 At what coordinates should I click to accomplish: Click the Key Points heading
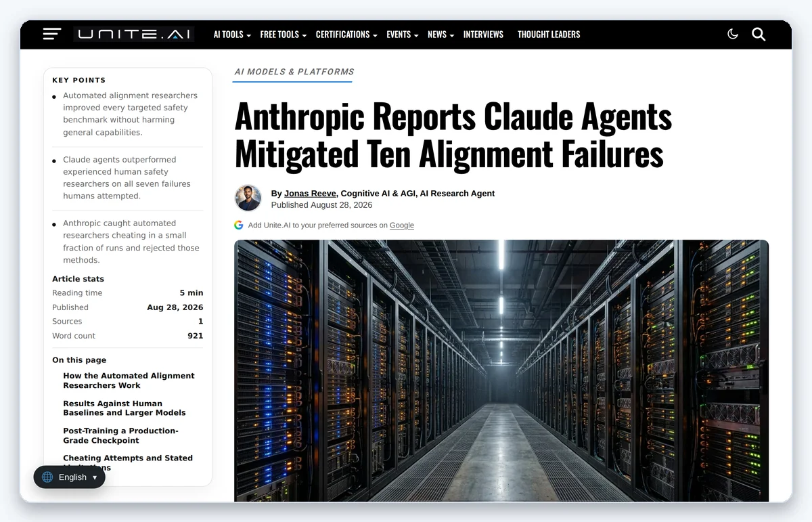click(x=79, y=80)
